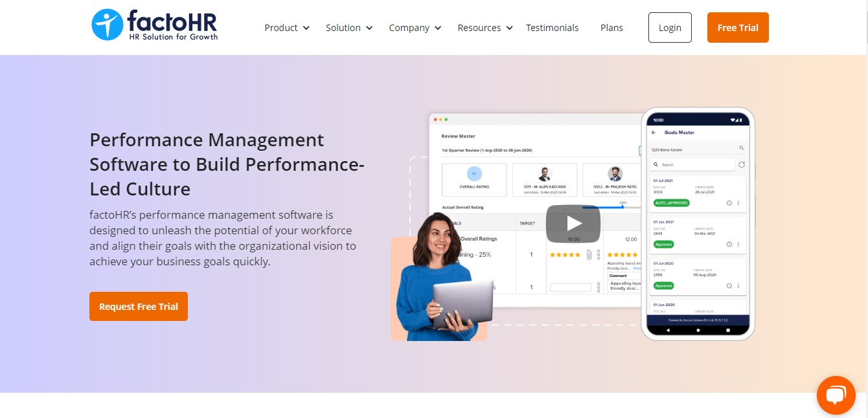Click the refresh icon in phone mockup
Image resolution: width=868 pixels, height=418 pixels.
(742, 164)
